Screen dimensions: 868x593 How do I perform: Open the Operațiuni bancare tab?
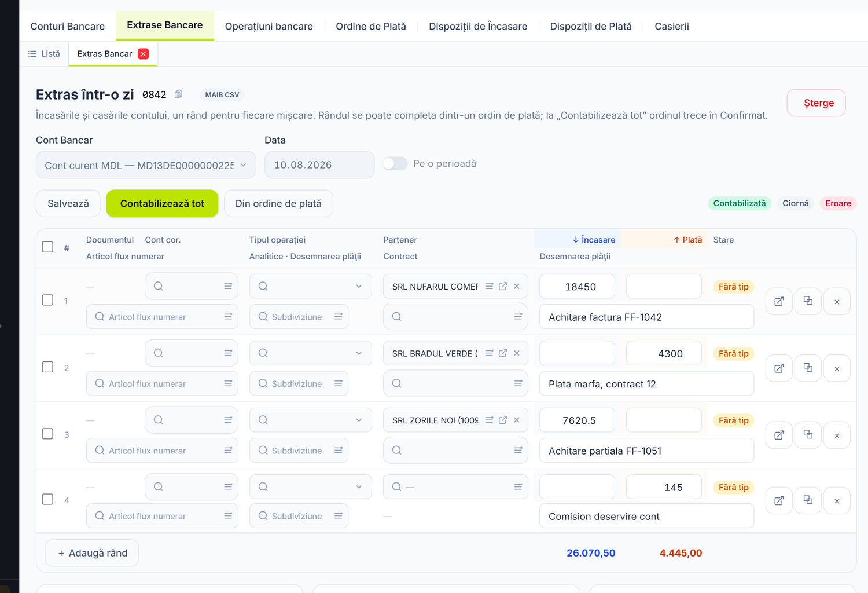269,26
